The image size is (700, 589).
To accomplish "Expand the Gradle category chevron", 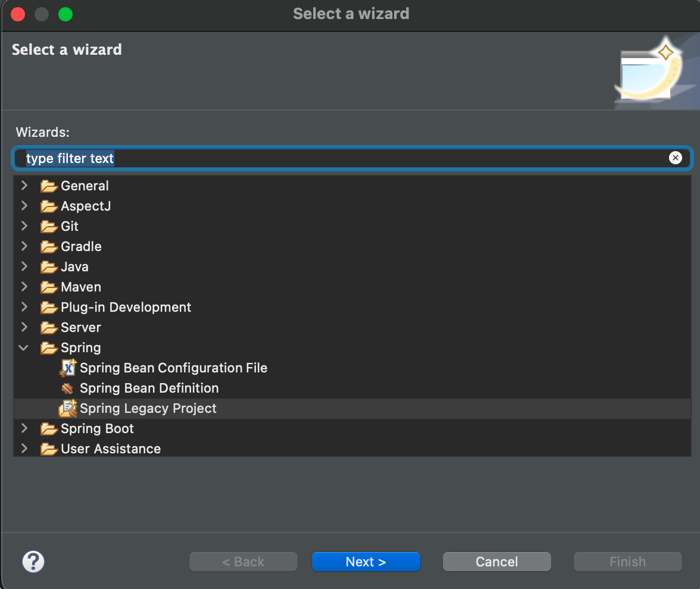I will [24, 246].
